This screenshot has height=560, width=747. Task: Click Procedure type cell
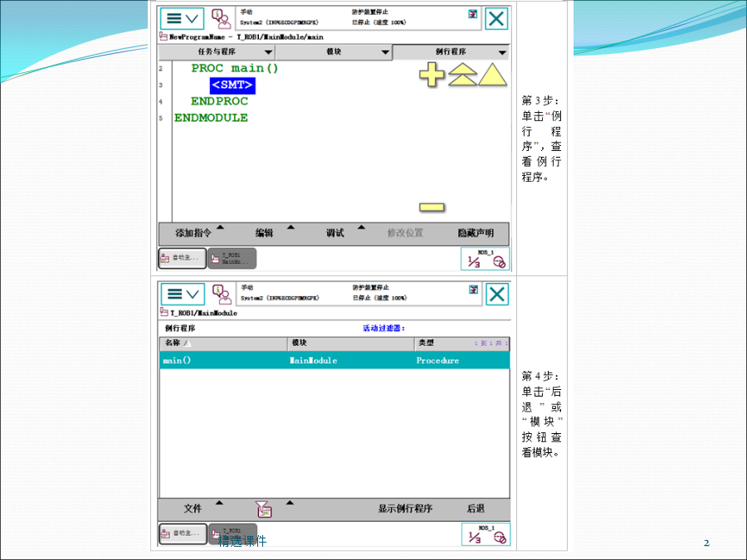pyautogui.click(x=437, y=361)
